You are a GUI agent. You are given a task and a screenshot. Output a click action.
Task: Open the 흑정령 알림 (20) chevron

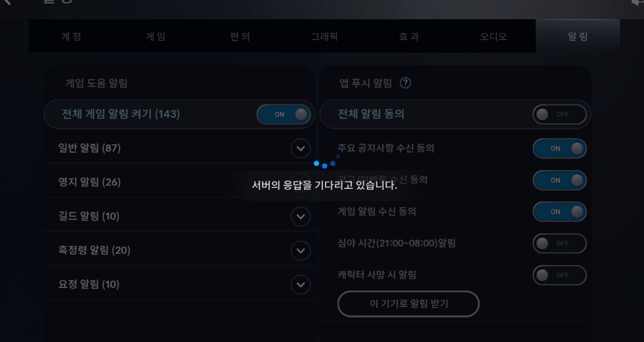[x=300, y=250]
